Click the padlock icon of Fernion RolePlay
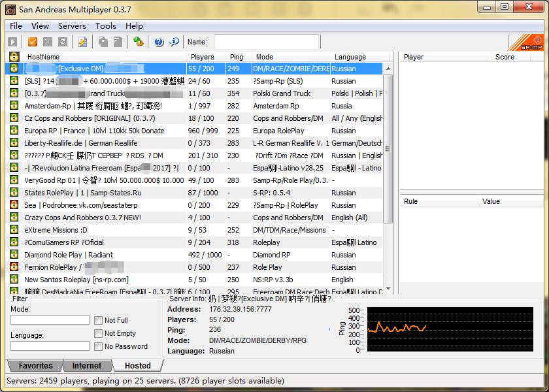The width and height of the screenshot is (549, 392). [x=14, y=267]
